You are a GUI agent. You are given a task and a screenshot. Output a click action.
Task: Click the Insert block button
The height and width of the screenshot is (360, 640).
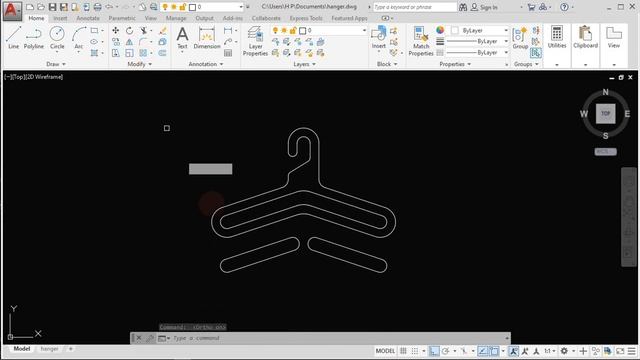379,38
